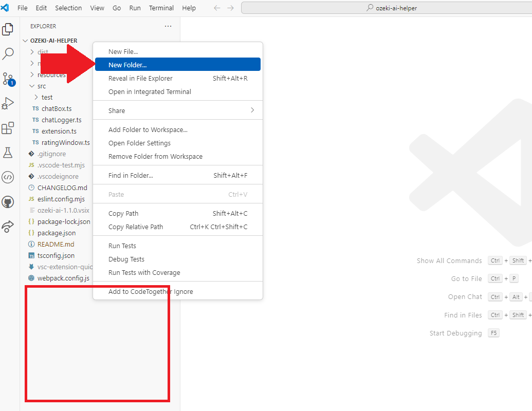Viewport: 532px width, 411px height.
Task: Open the Edit menu
Action: [x=42, y=8]
